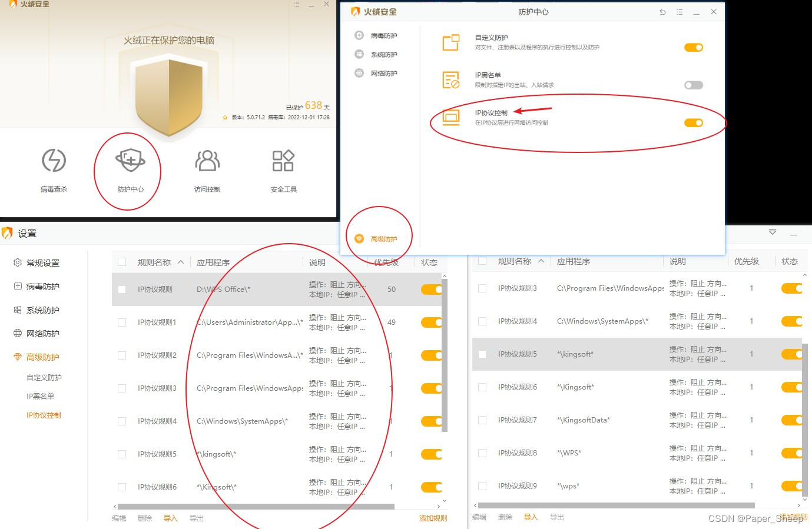The width and height of the screenshot is (812, 529).
Task: Click 网络防护 globe icon in settings sidebar
Action: (x=18, y=333)
